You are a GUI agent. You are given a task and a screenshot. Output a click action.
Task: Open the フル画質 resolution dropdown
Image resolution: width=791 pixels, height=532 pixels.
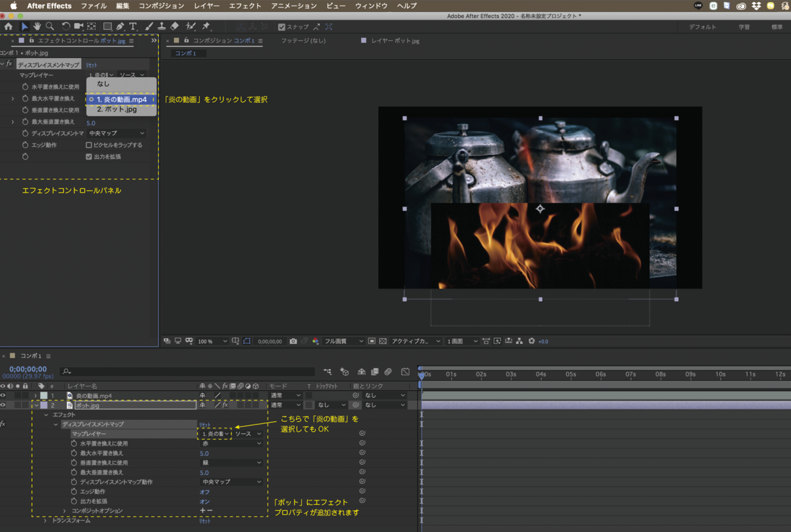(x=343, y=341)
